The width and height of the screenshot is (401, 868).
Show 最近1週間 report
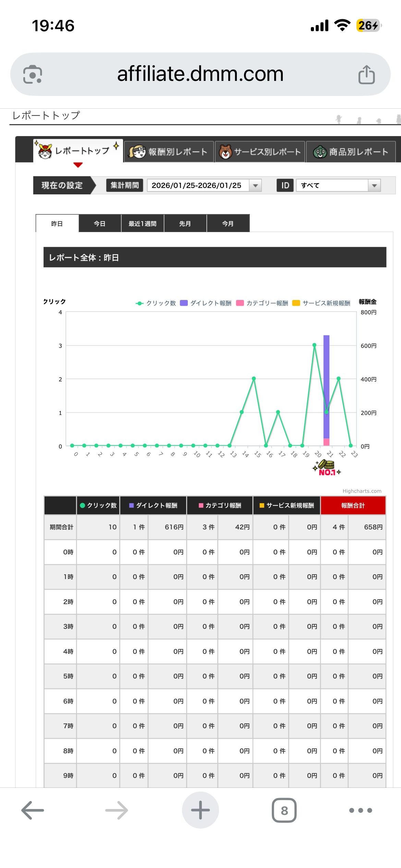pos(143,224)
